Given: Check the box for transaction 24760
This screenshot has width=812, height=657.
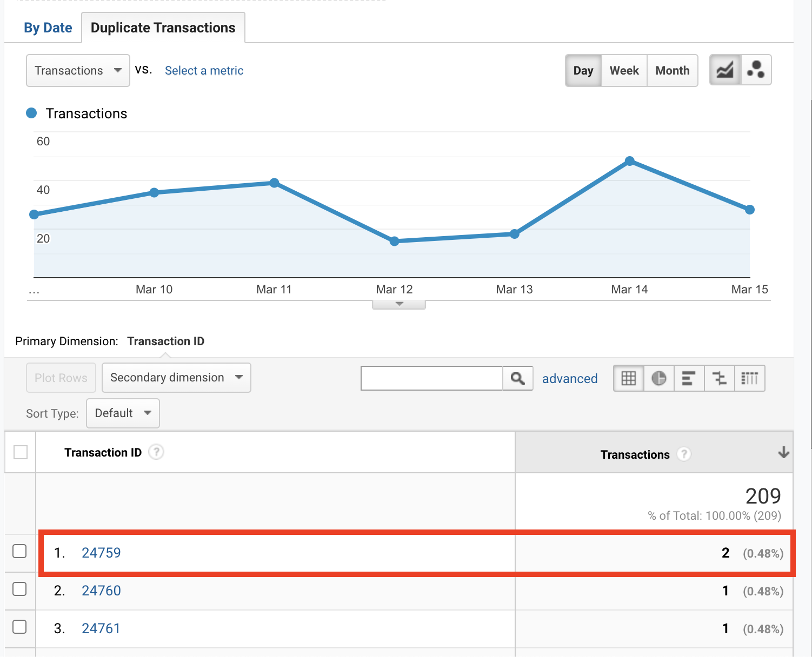Looking at the screenshot, I should [x=19, y=589].
